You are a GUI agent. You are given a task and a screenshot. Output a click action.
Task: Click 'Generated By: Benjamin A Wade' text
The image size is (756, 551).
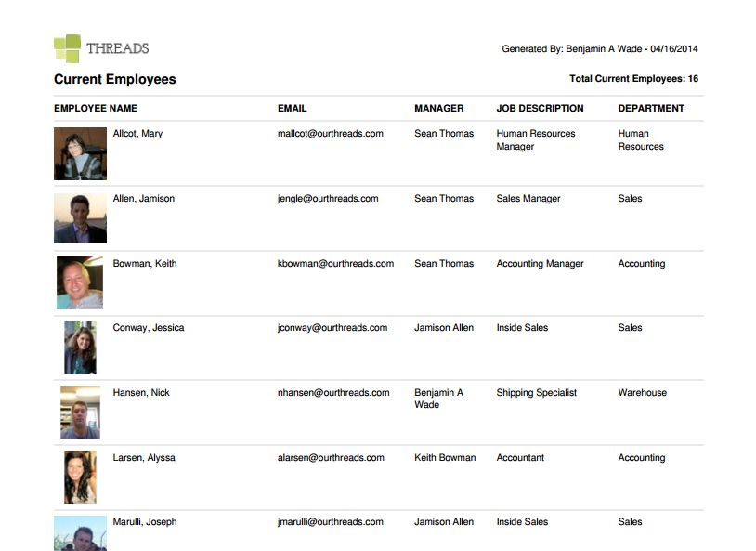(x=572, y=48)
